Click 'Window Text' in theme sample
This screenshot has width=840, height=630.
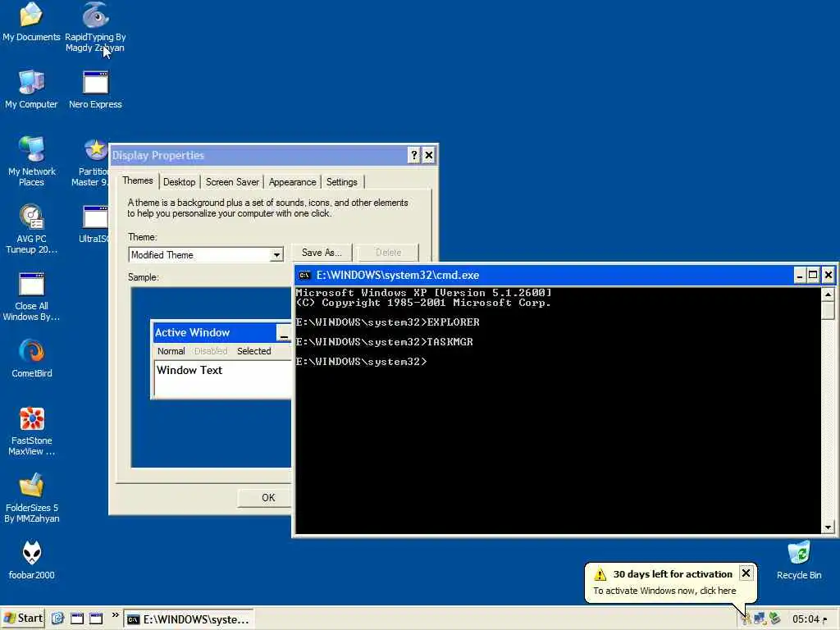[x=189, y=370]
